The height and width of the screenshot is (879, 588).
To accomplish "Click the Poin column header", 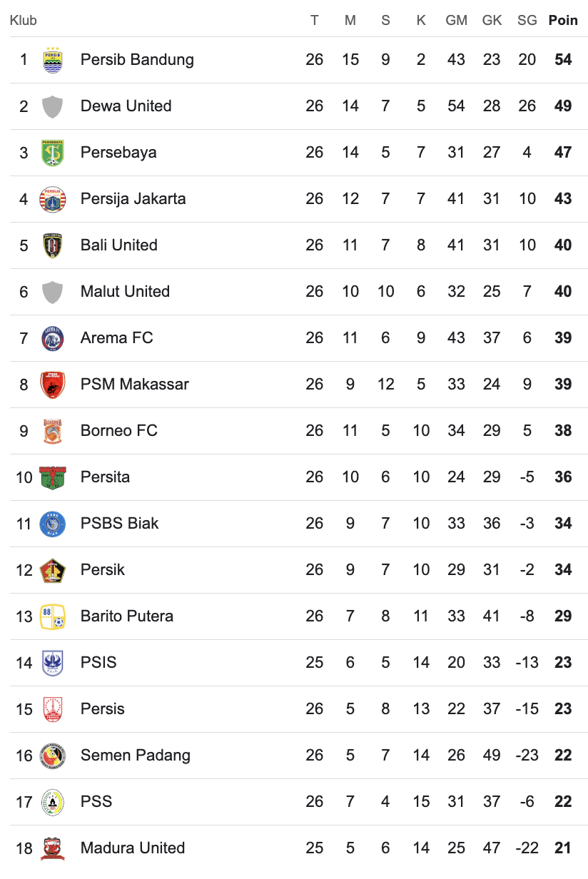I will tap(562, 21).
